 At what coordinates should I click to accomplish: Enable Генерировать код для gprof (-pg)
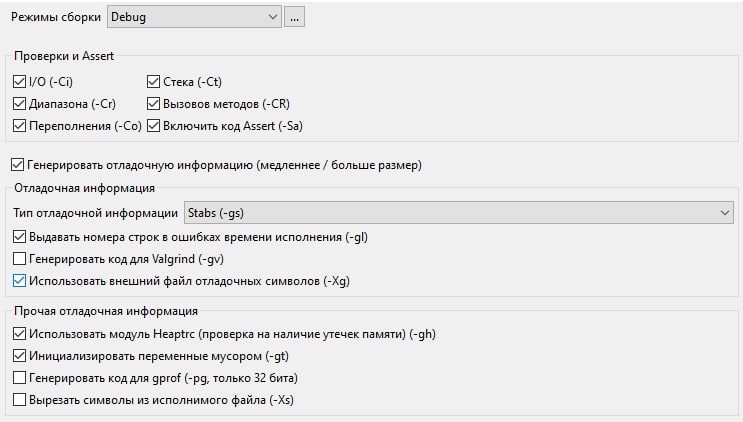[19, 378]
